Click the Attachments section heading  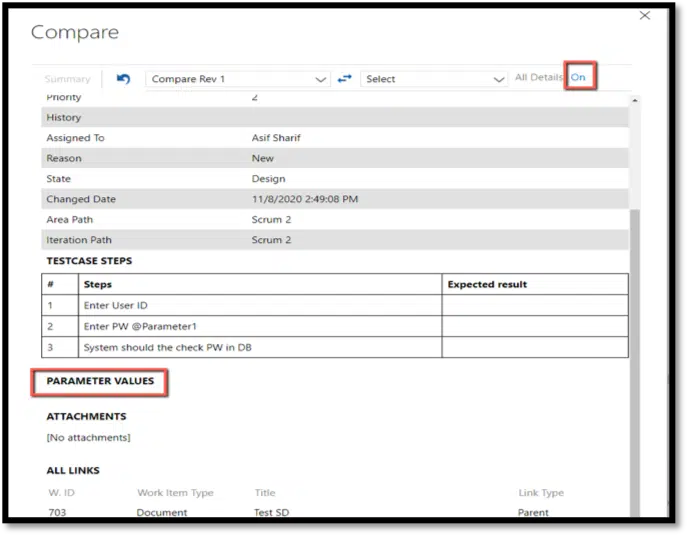[x=86, y=416]
